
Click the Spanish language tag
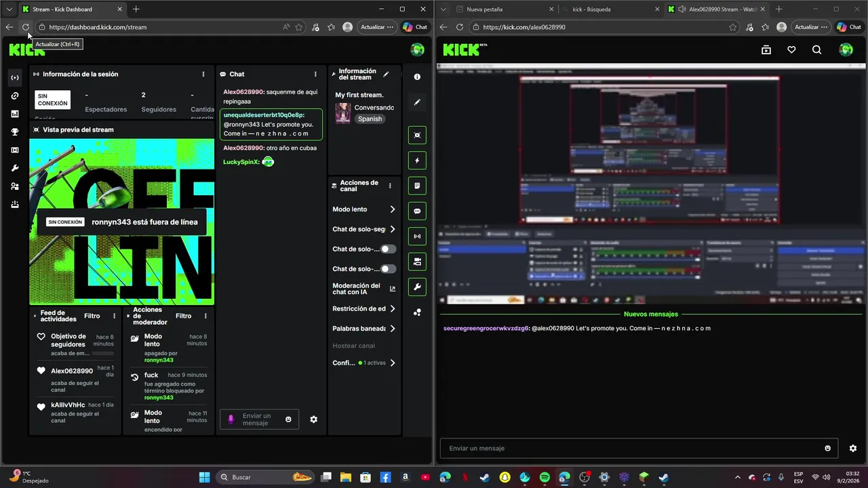(370, 119)
